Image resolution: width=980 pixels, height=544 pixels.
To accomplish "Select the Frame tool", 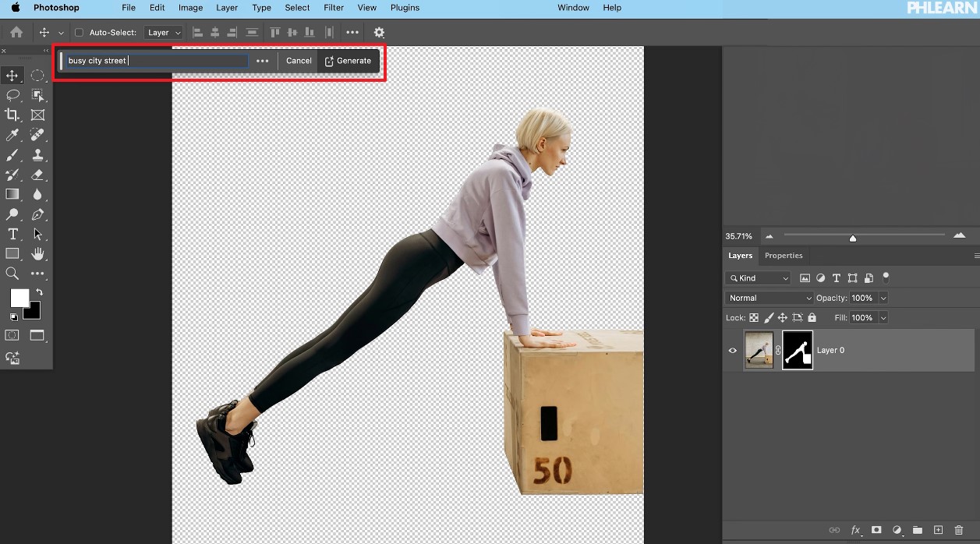I will tap(37, 115).
